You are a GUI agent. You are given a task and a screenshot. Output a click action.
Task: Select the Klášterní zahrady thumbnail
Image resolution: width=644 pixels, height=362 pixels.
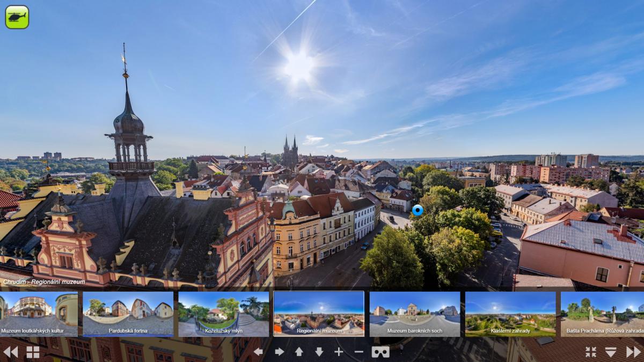pyautogui.click(x=510, y=314)
